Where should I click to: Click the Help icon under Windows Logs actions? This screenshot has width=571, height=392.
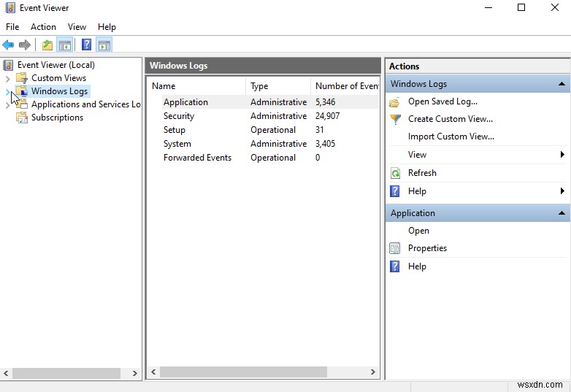pos(395,191)
